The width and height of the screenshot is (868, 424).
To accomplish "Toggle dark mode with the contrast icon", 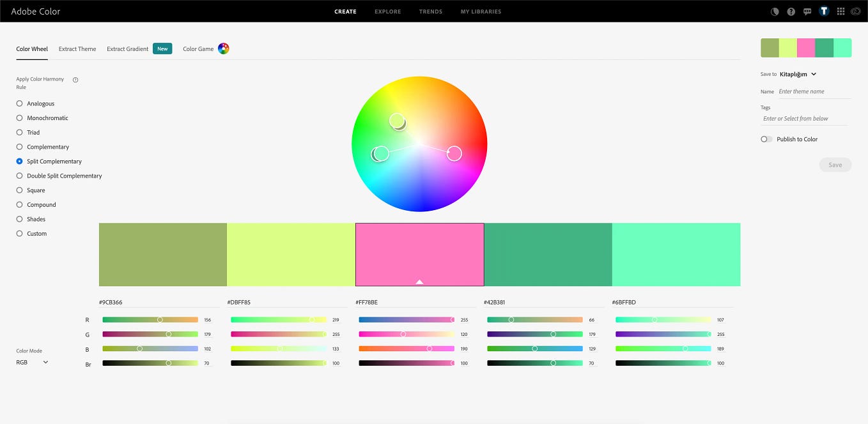I will coord(773,11).
